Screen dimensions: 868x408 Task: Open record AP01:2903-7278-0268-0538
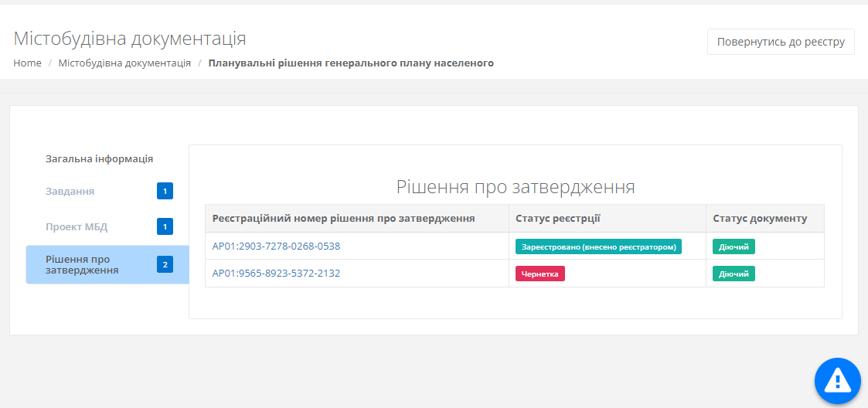tap(276, 246)
